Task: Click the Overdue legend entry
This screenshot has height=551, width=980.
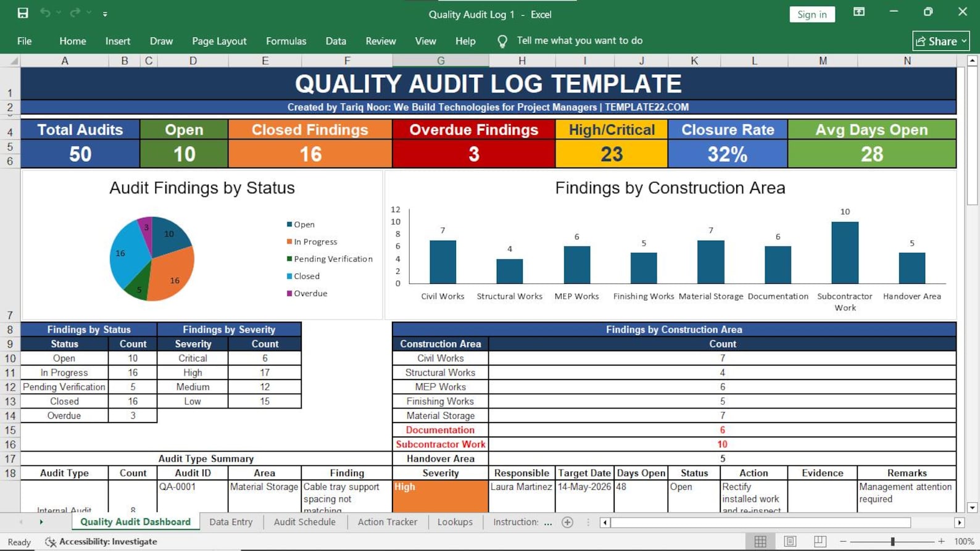Action: tap(307, 294)
